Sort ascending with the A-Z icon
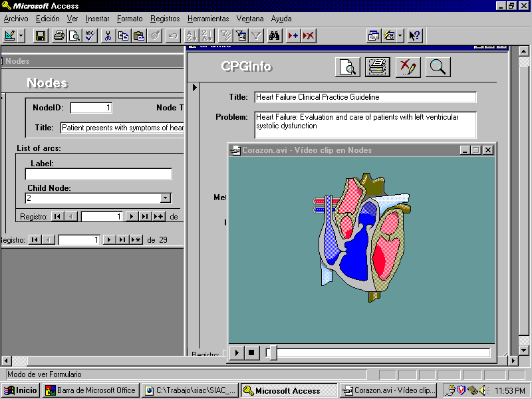 pos(191,36)
